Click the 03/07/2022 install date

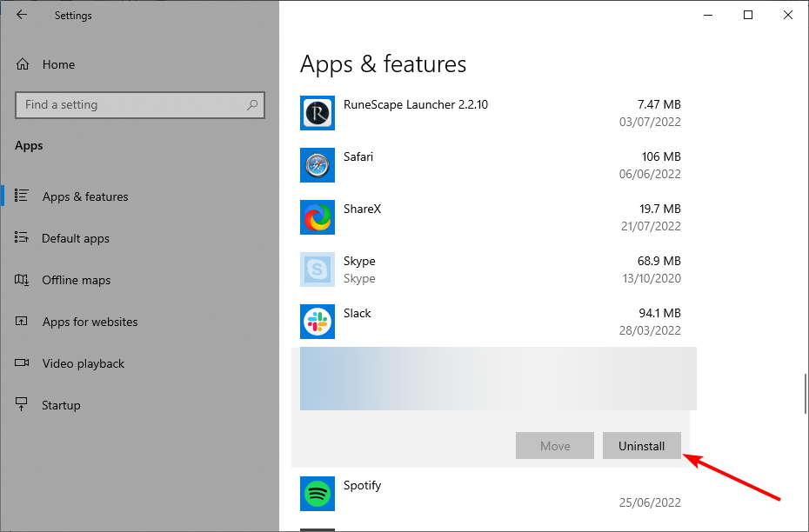click(650, 123)
